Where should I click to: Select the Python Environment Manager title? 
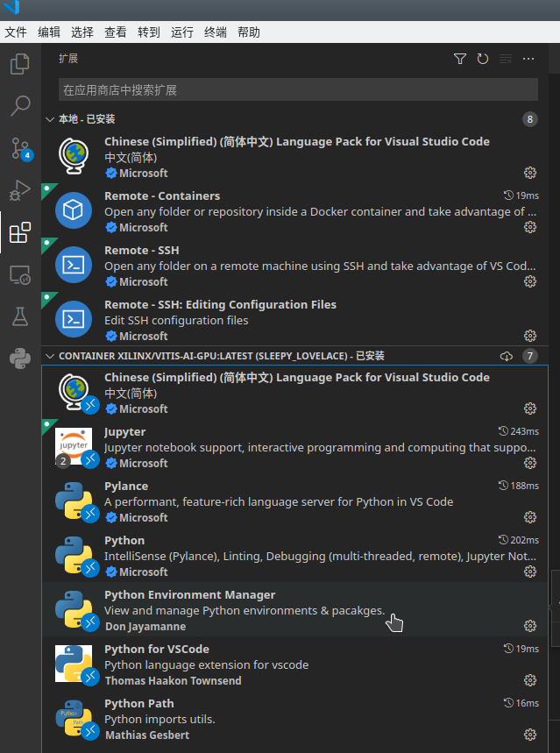click(x=189, y=594)
